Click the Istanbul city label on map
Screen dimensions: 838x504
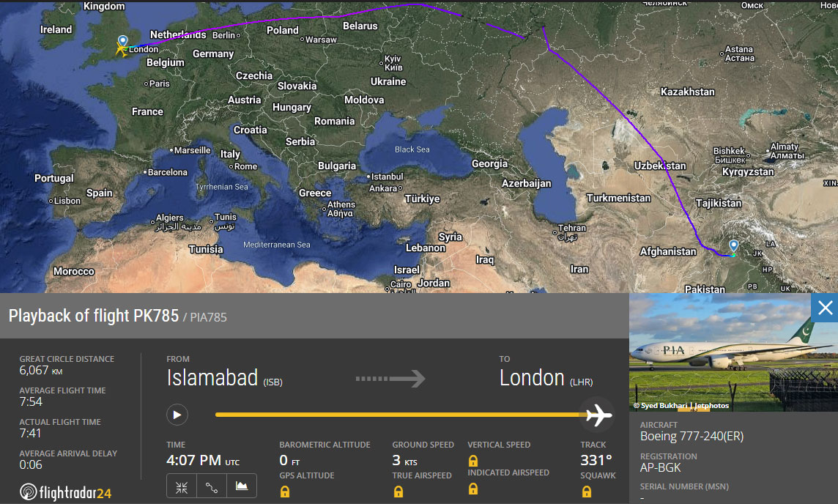(x=387, y=177)
